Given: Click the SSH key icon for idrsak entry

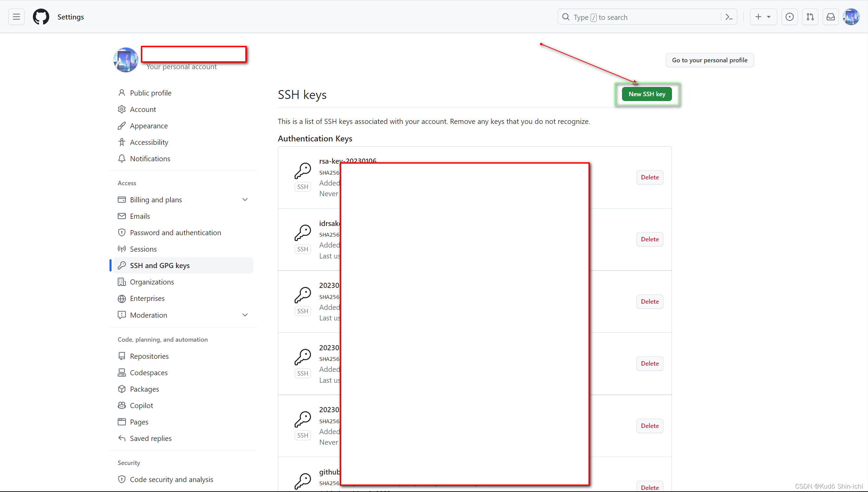Looking at the screenshot, I should tap(303, 232).
